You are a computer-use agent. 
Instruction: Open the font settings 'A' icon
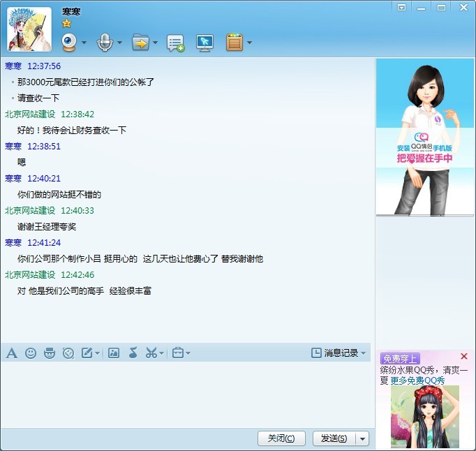click(x=11, y=353)
